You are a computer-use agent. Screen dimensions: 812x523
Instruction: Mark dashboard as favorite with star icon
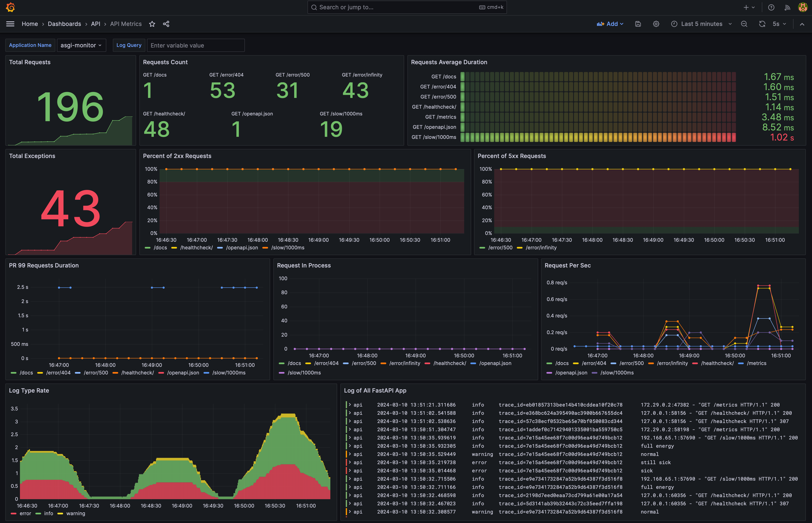click(152, 24)
